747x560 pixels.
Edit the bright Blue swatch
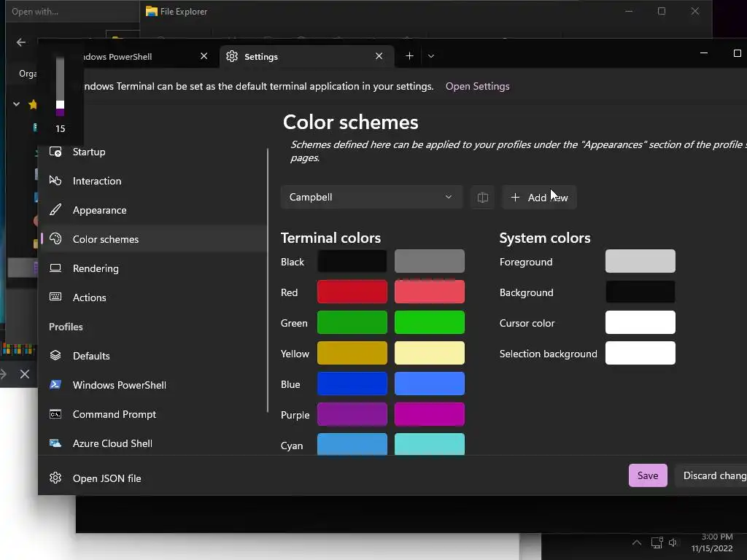(x=429, y=384)
